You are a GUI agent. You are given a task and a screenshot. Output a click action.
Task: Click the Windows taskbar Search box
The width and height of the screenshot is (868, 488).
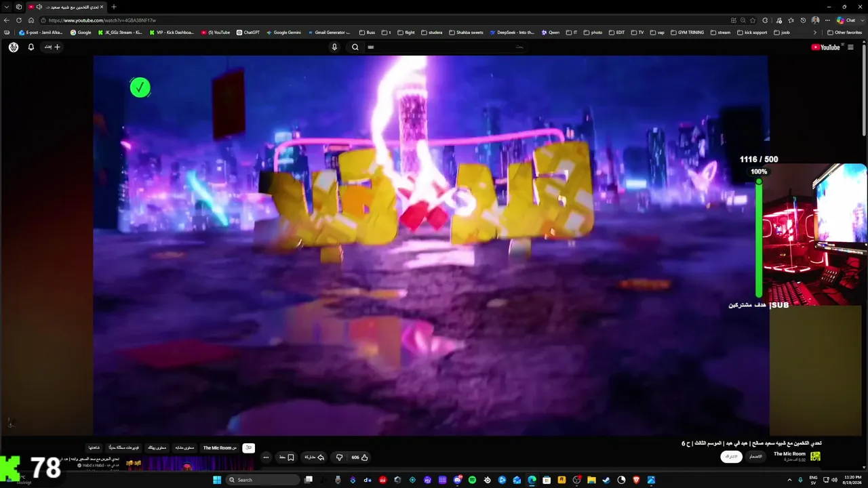point(262,480)
